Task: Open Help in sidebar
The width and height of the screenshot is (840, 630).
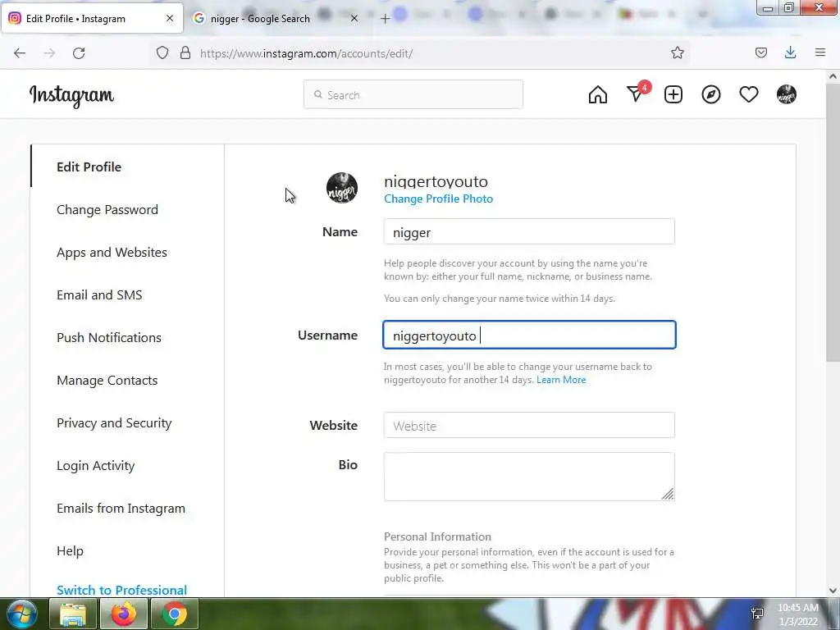Action: 71,551
